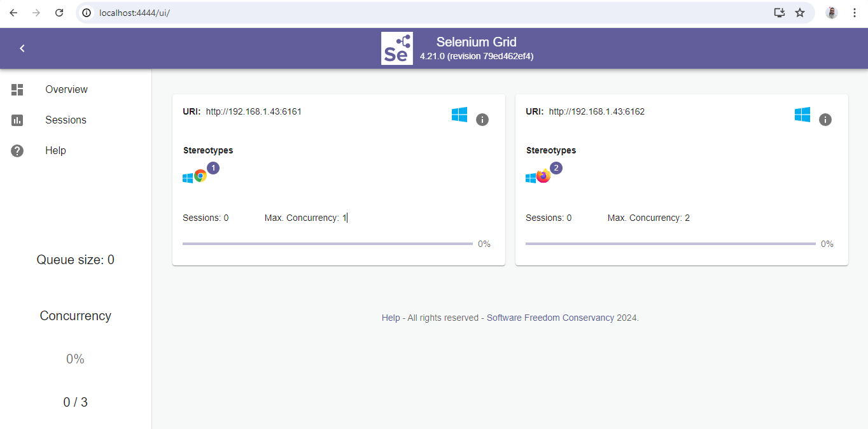The height and width of the screenshot is (429, 868).
Task: Click Windows OS icon on node 6161
Action: (x=459, y=115)
